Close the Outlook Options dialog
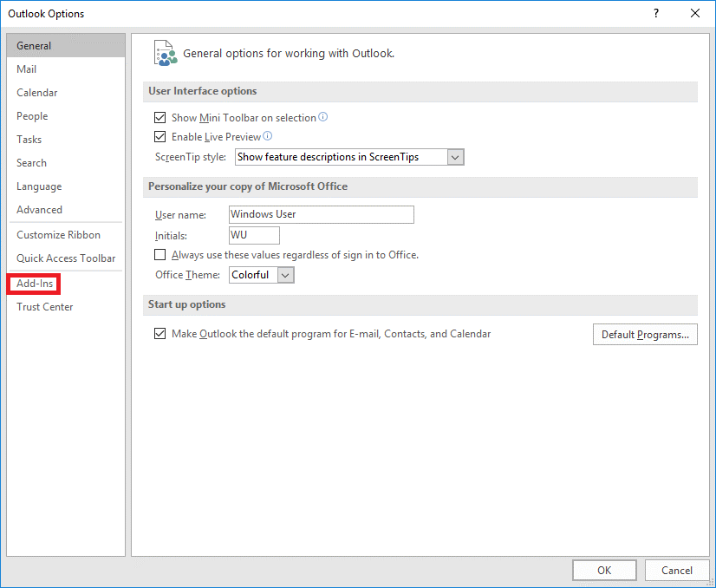This screenshot has height=588, width=716. point(694,13)
